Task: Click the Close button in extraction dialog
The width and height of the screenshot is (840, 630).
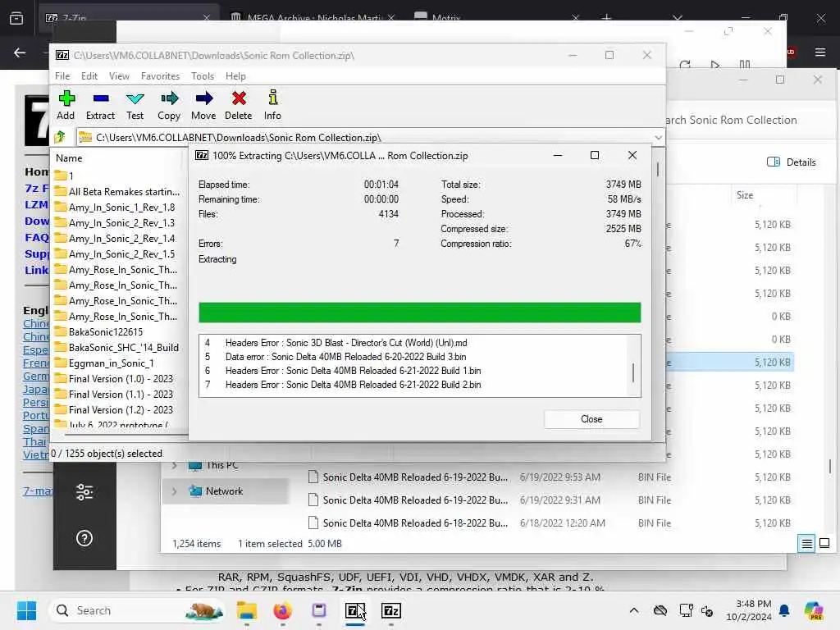Action: 591,419
